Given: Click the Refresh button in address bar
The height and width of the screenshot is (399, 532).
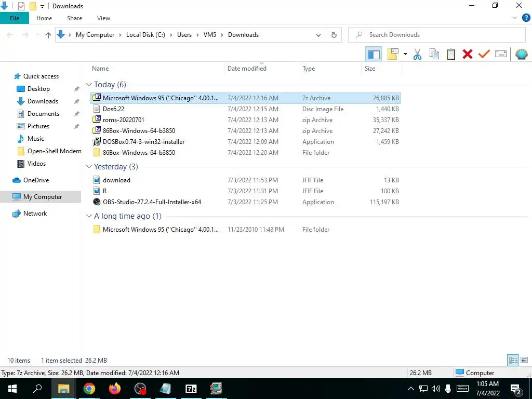Looking at the screenshot, I should pyautogui.click(x=334, y=35).
